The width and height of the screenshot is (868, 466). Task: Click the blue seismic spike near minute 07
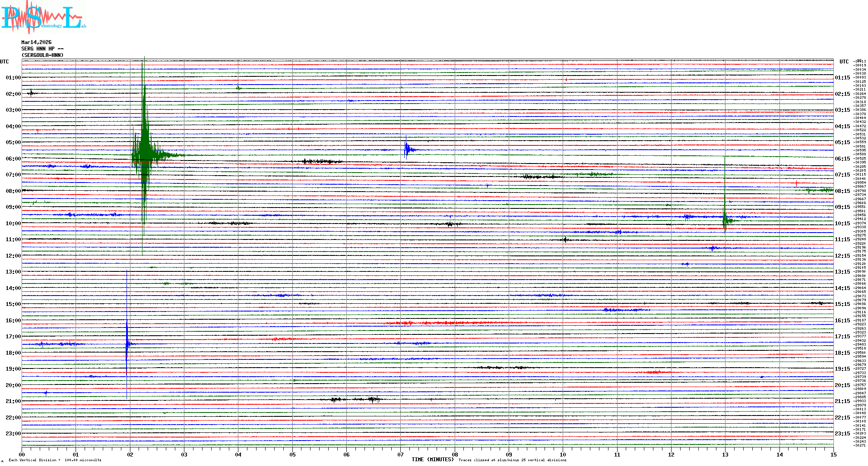[406, 149]
